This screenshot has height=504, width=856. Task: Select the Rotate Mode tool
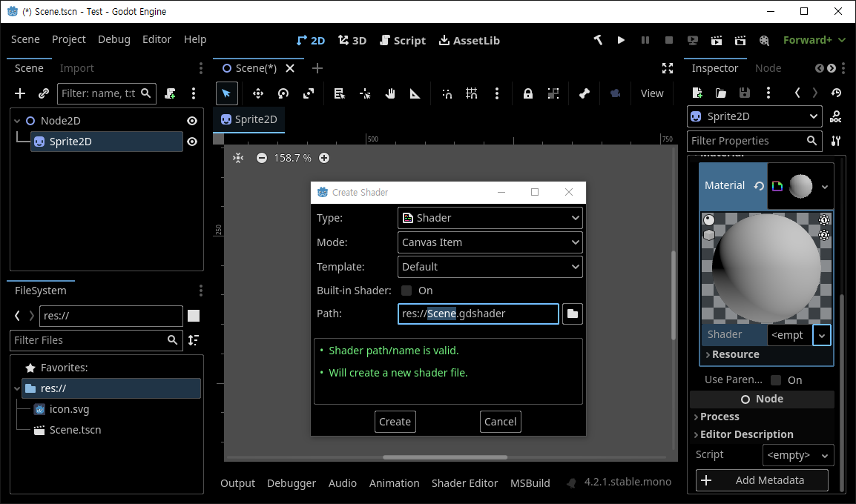[x=283, y=93]
